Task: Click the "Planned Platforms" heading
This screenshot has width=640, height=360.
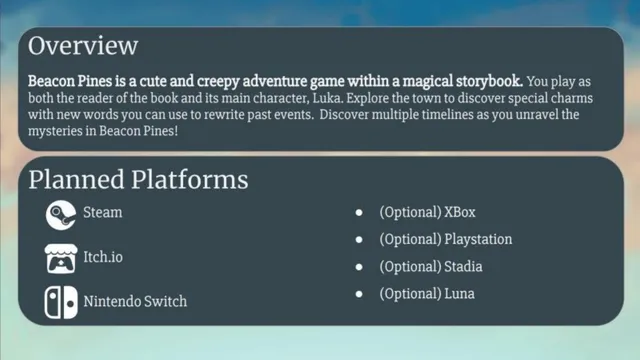Action: [x=138, y=180]
